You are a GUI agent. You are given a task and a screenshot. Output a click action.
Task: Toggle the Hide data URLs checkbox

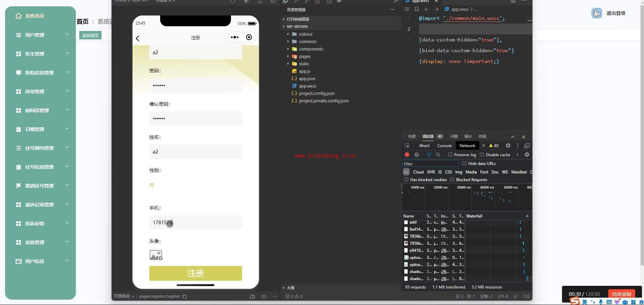click(x=464, y=163)
